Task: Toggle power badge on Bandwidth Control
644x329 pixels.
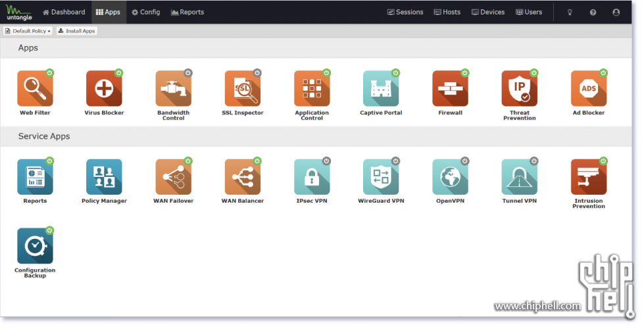Action: point(188,72)
